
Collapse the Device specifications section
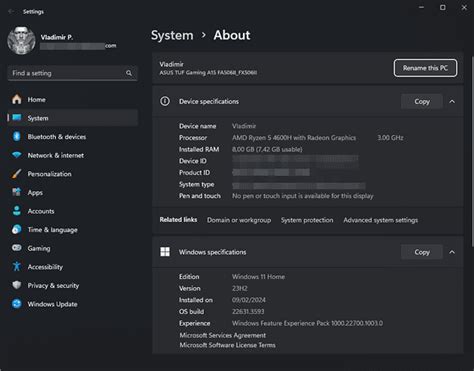(x=452, y=101)
